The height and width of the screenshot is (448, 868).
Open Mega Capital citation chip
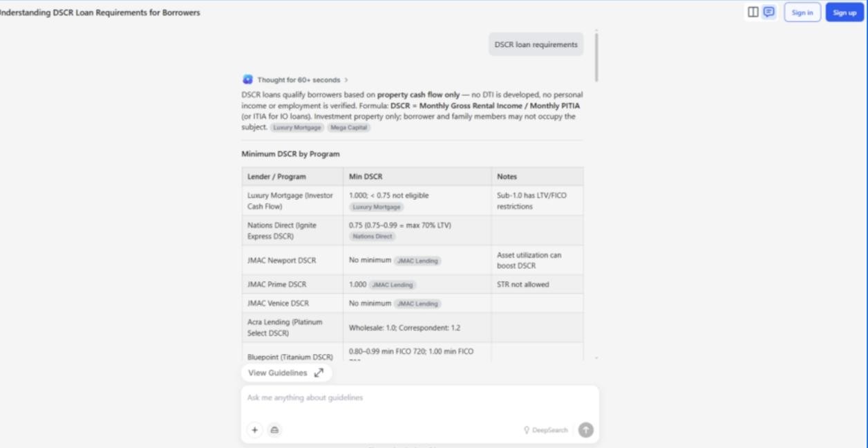350,128
